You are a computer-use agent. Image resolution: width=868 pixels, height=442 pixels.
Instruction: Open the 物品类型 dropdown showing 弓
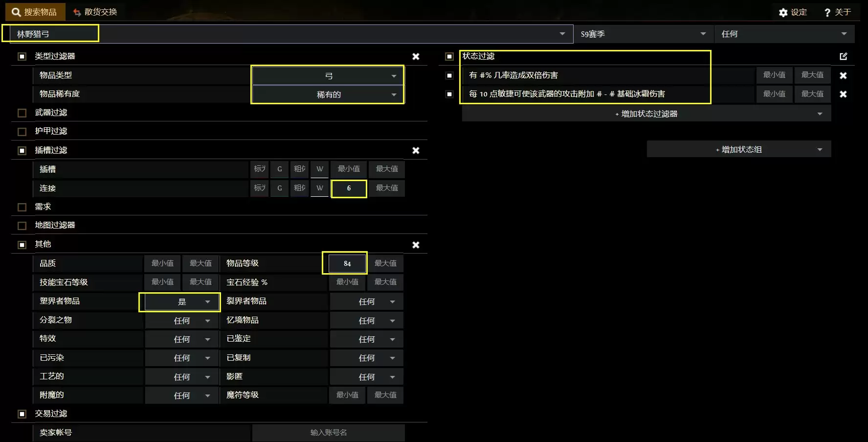(328, 76)
